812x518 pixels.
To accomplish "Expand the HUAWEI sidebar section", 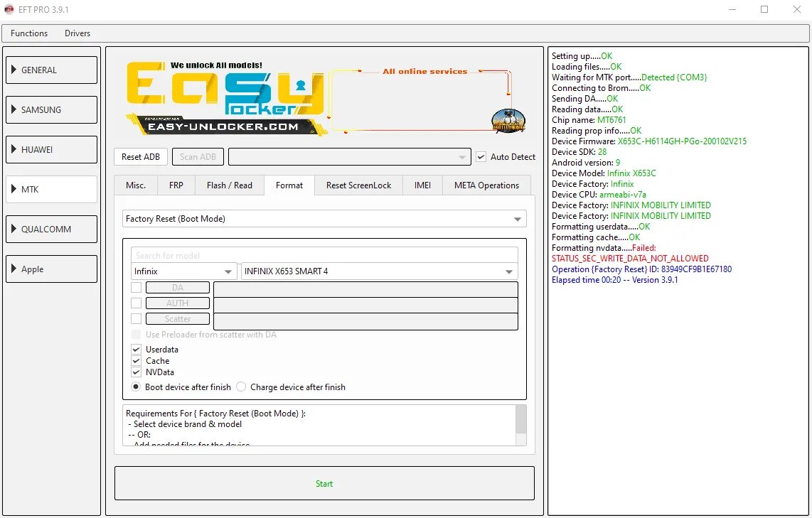I will tap(51, 149).
